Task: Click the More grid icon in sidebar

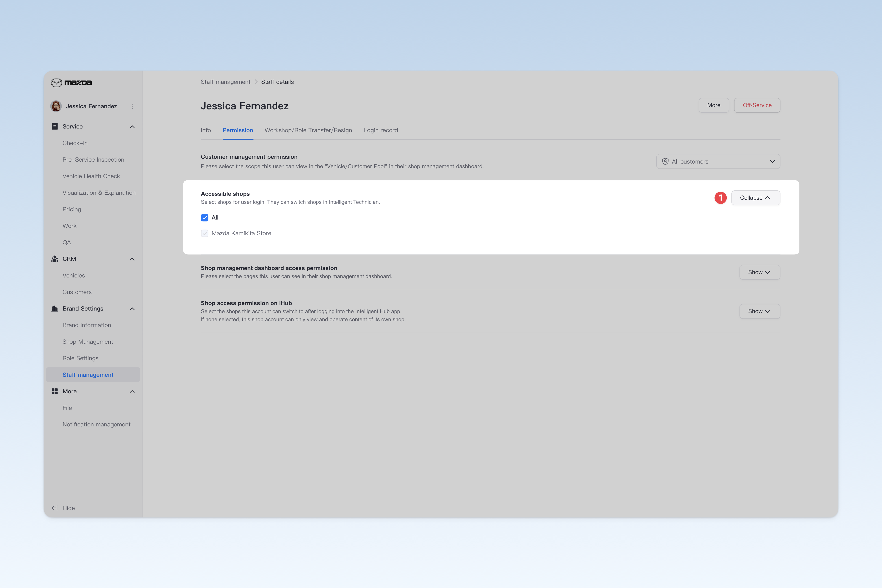Action: click(55, 391)
